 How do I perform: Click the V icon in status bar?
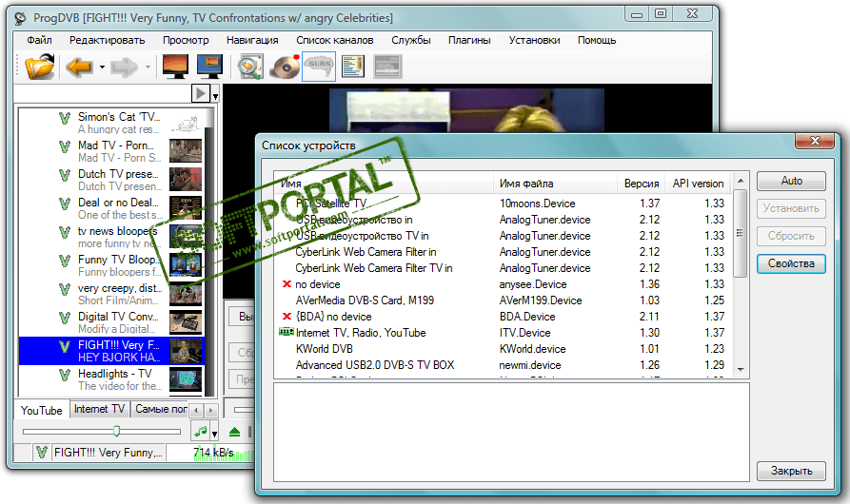[42, 453]
